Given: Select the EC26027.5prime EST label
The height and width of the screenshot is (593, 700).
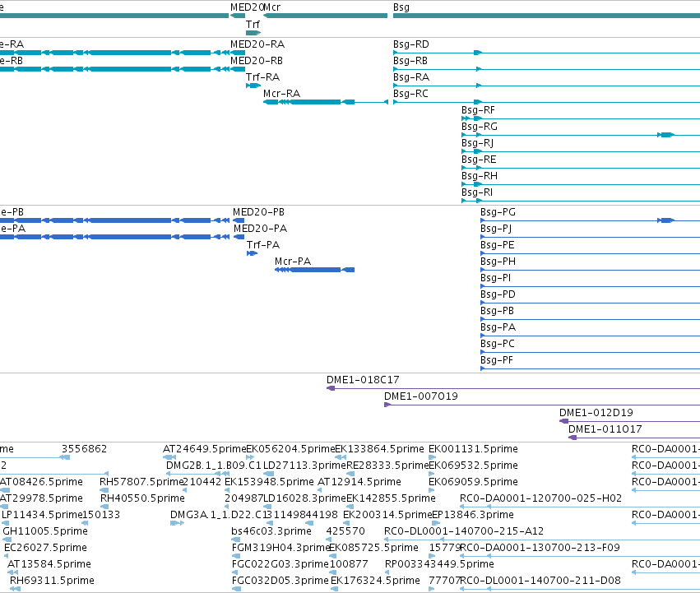Looking at the screenshot, I should tap(45, 548).
